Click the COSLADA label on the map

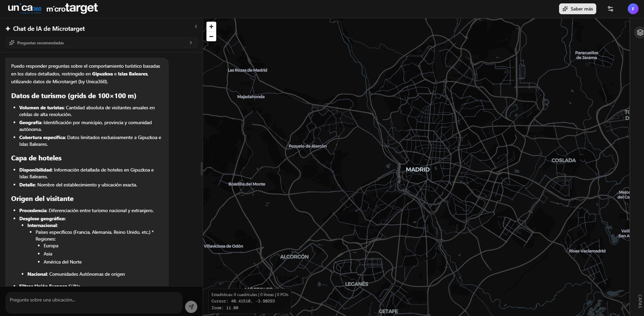[563, 160]
